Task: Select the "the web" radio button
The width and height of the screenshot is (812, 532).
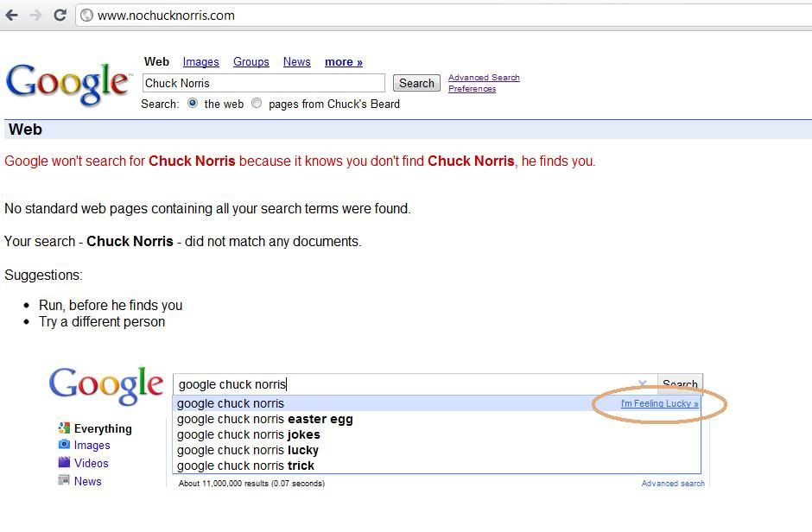Action: [193, 104]
